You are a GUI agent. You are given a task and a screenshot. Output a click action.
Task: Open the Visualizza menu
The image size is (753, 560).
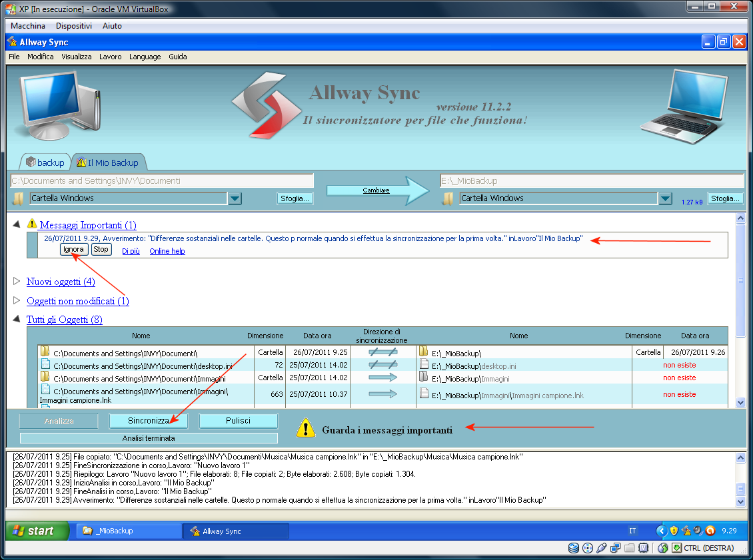click(77, 57)
